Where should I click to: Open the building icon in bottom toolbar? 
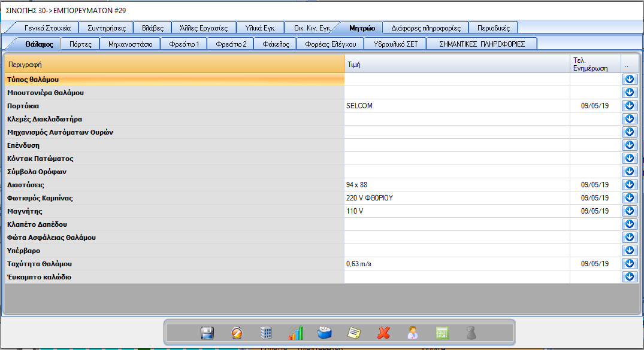[x=266, y=333]
